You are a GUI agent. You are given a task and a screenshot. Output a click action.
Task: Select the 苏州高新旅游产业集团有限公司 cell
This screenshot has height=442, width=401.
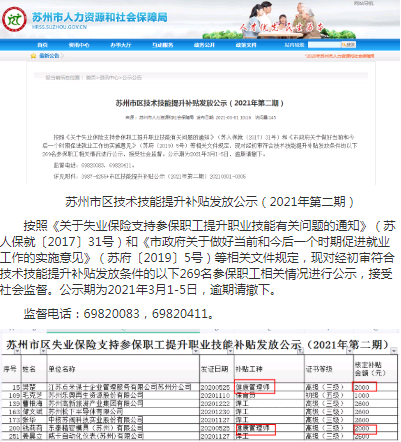pos(123,404)
